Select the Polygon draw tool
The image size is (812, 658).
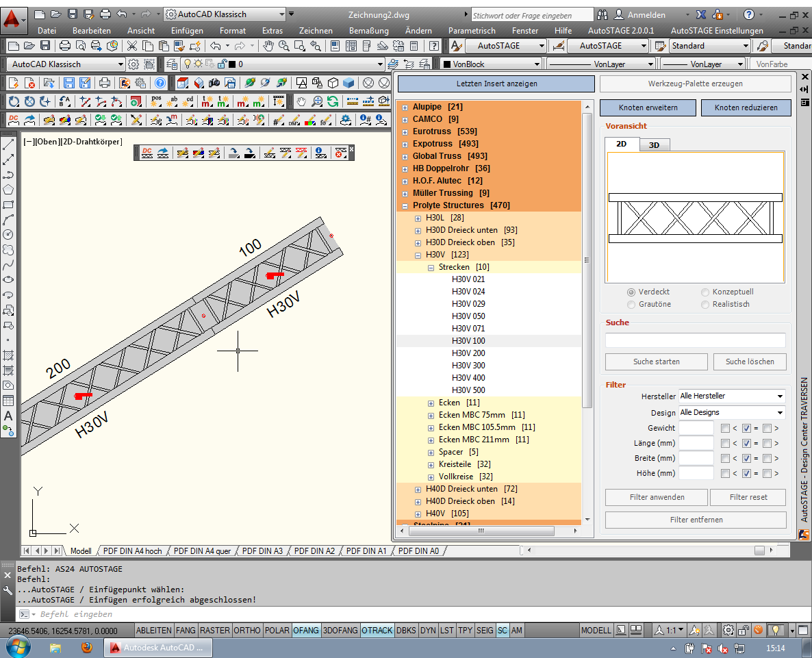(x=8, y=190)
